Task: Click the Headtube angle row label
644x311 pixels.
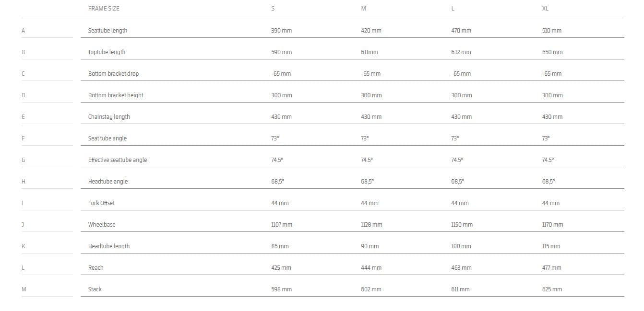Action: [108, 181]
